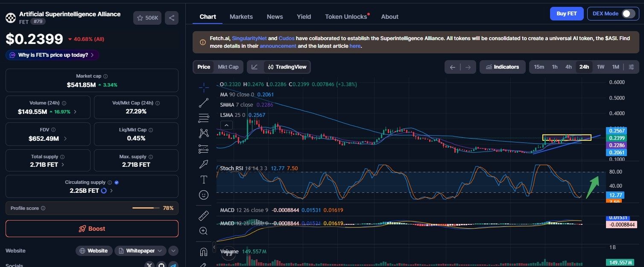Image resolution: width=644 pixels, height=267 pixels.
Task: Click the 24h interval button
Action: coord(584,67)
